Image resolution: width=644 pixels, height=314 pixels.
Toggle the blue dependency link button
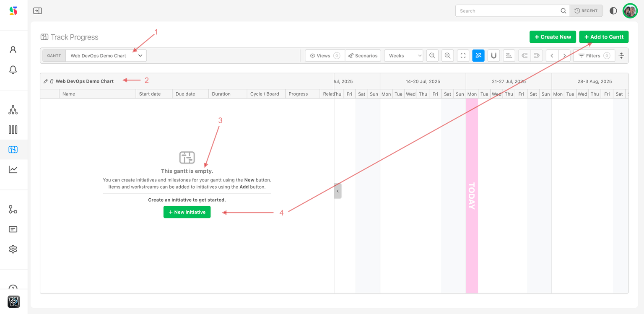point(478,56)
